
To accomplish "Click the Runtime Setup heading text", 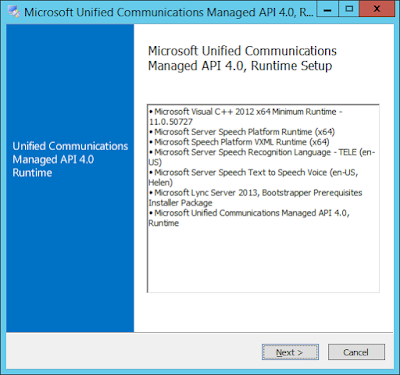I will [242, 58].
